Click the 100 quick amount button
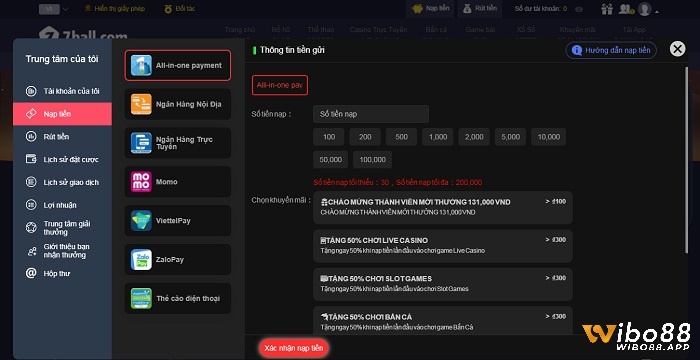 click(329, 137)
